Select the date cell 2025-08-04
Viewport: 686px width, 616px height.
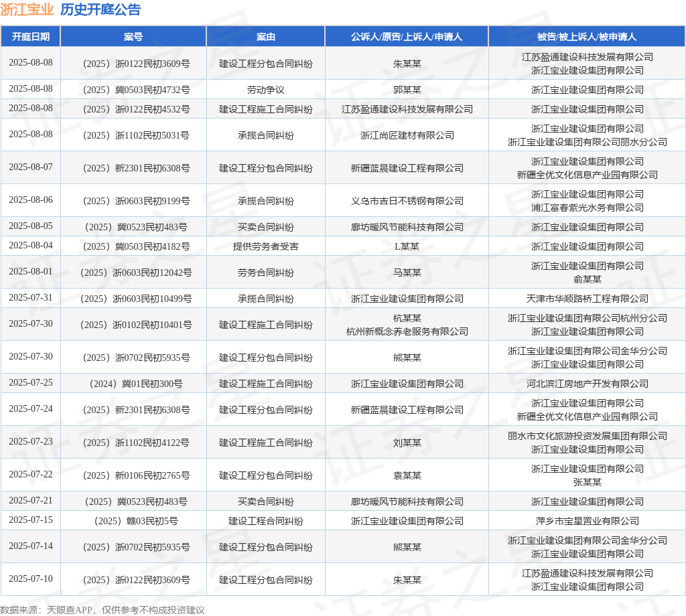coord(31,245)
